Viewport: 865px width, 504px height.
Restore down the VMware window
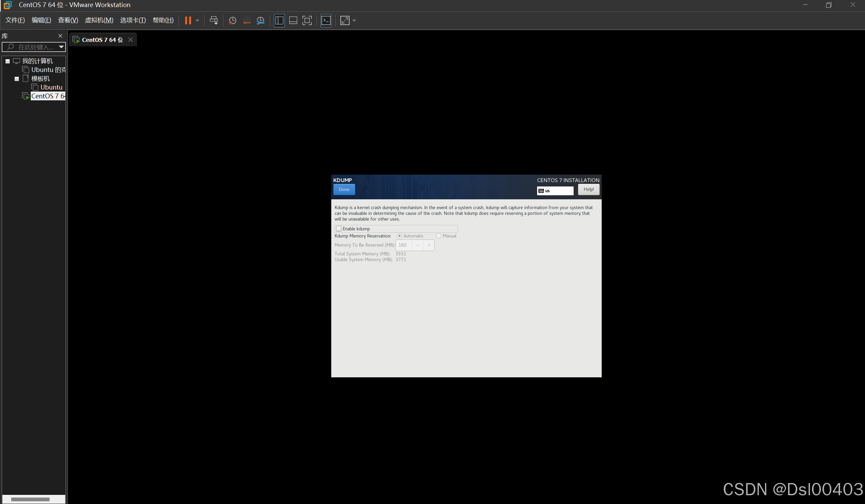[x=828, y=5]
